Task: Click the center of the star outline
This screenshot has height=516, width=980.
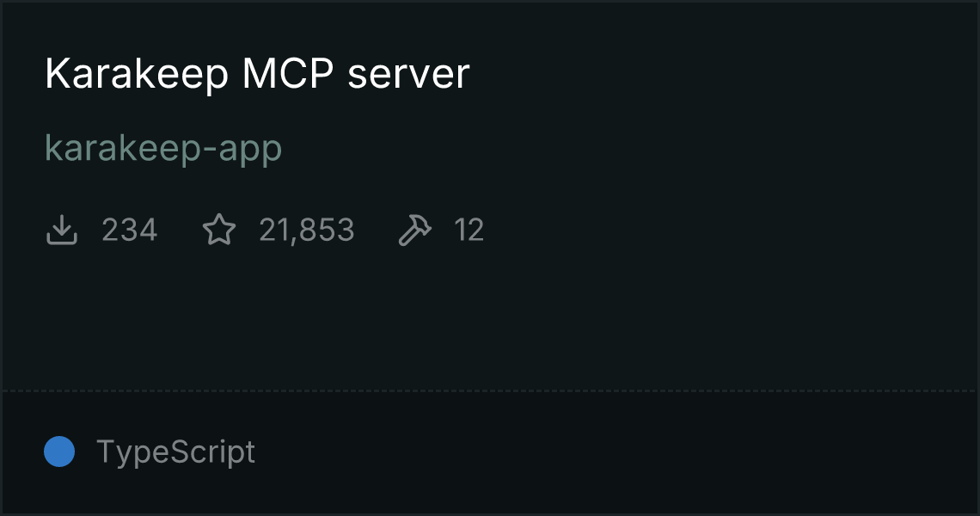Action: click(x=219, y=230)
